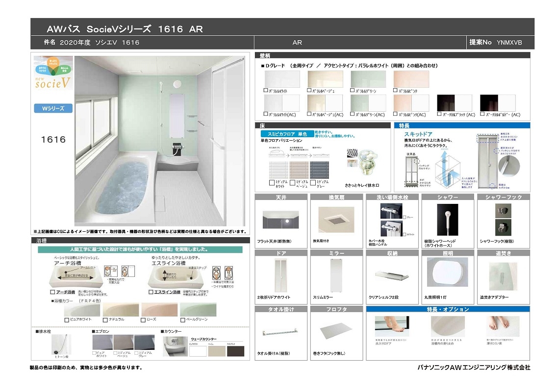
Task: Click the dark brown wave counter swatch
Action: tap(236, 351)
